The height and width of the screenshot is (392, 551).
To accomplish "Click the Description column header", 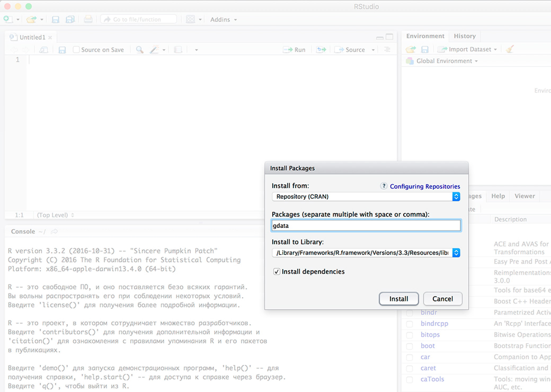I will click(x=510, y=219).
